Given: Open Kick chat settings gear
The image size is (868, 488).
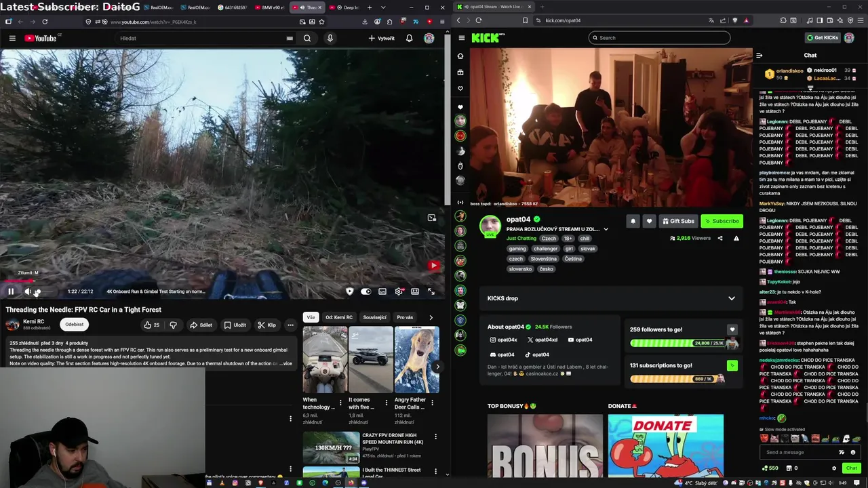Looking at the screenshot, I should coord(834,468).
